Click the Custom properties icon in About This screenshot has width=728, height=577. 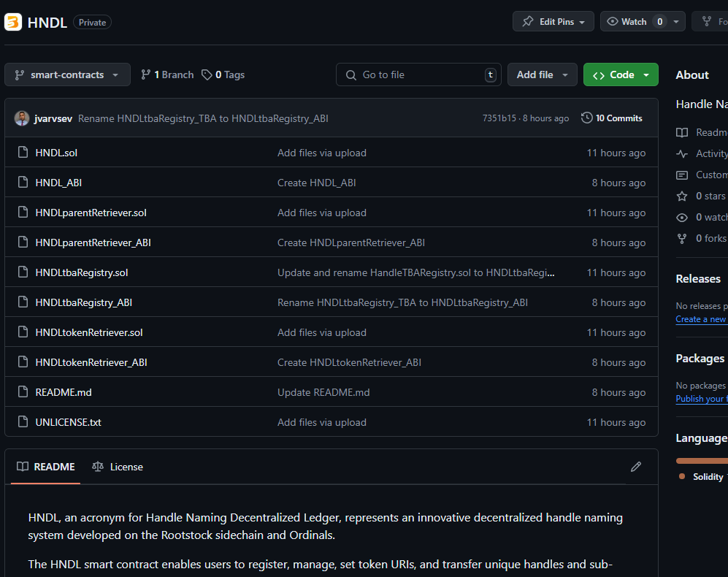682,175
